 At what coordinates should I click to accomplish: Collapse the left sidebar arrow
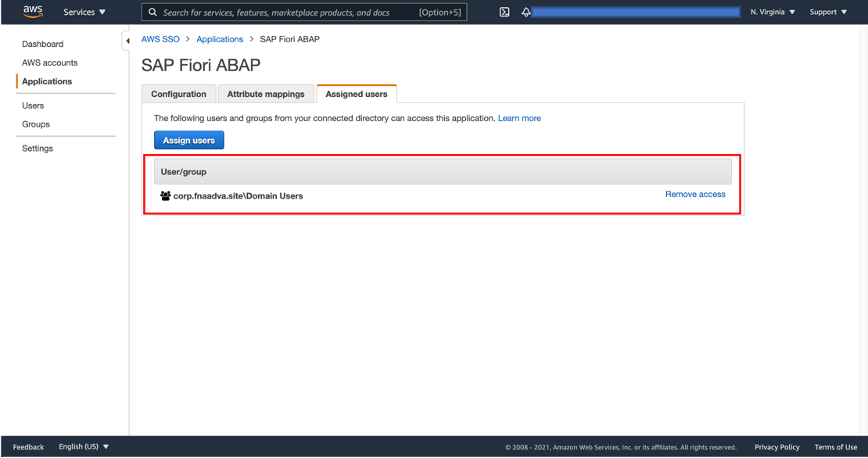coord(127,40)
